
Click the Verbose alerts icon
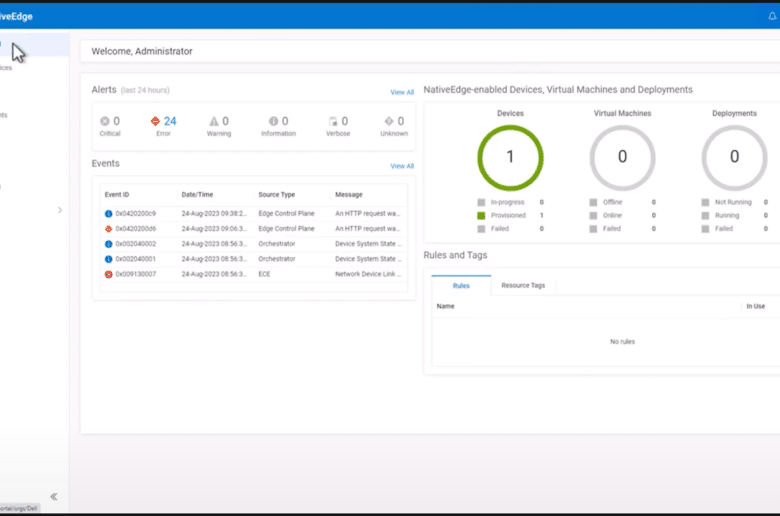tap(333, 121)
